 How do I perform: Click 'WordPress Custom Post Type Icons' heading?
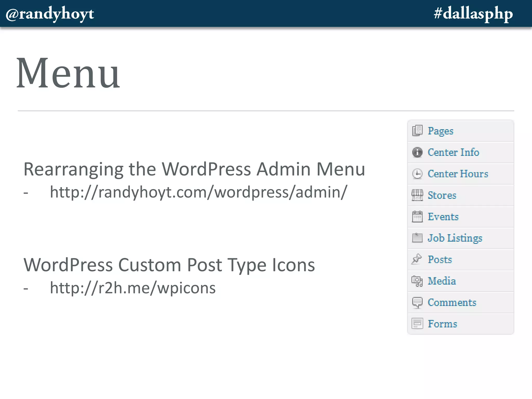point(169,265)
